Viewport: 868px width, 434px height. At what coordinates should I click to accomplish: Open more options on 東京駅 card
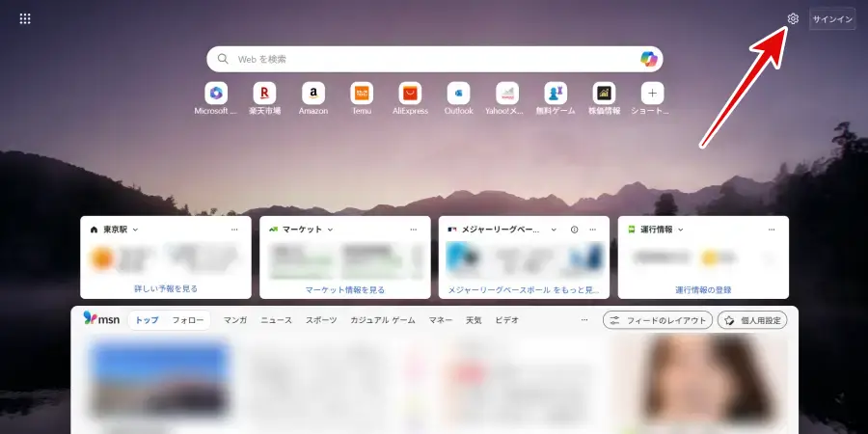(x=234, y=230)
